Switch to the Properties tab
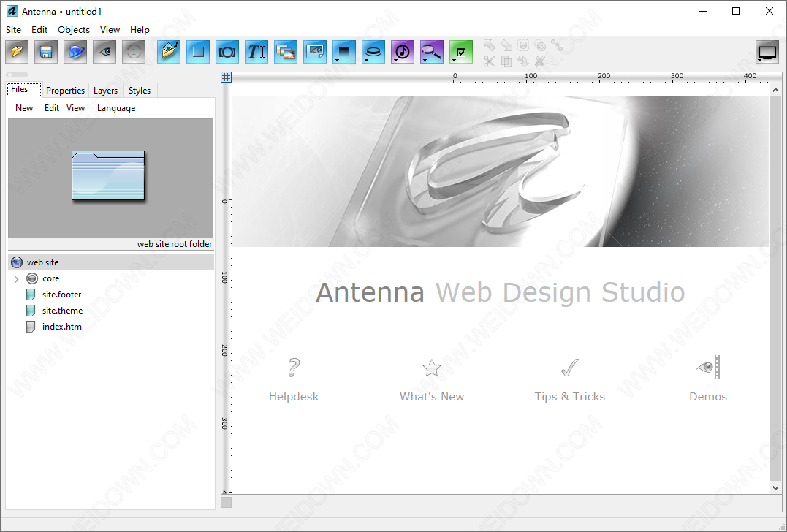Screen dimensions: 787x532 click(x=65, y=91)
